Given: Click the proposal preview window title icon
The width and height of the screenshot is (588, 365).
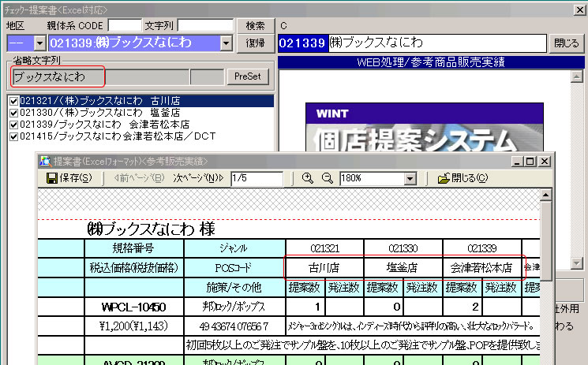Looking at the screenshot, I should pyautogui.click(x=45, y=161).
